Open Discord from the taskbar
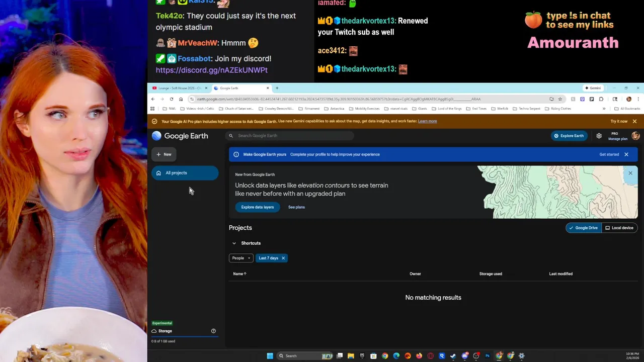This screenshot has width=644, height=362. pyautogui.click(x=465, y=356)
